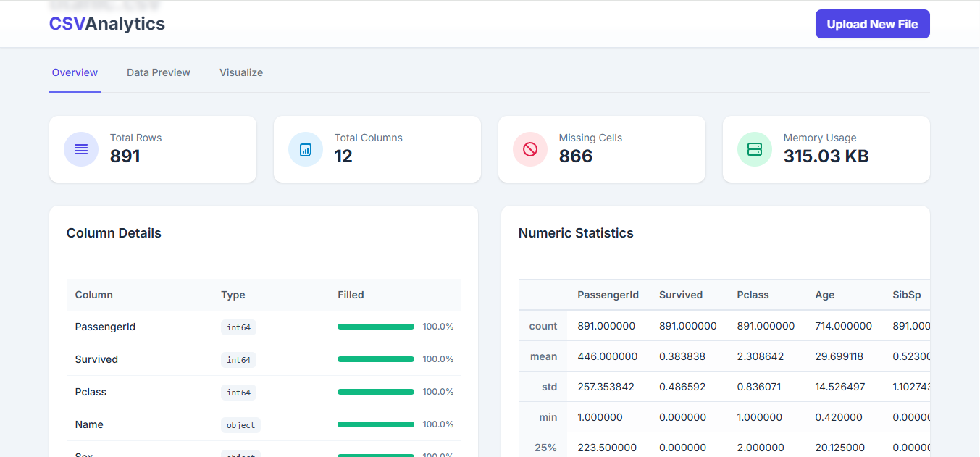This screenshot has width=980, height=457.
Task: Click the 25% row label
Action: [545, 448]
